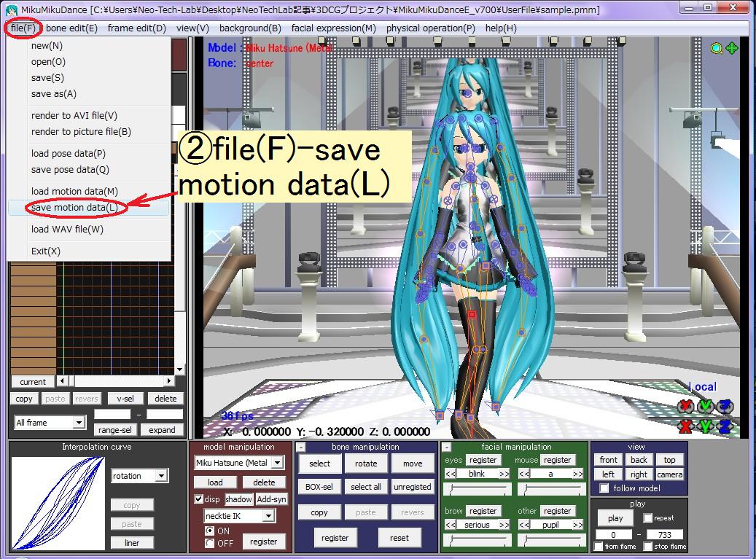Click the play start frame field showing 0

coord(613,534)
